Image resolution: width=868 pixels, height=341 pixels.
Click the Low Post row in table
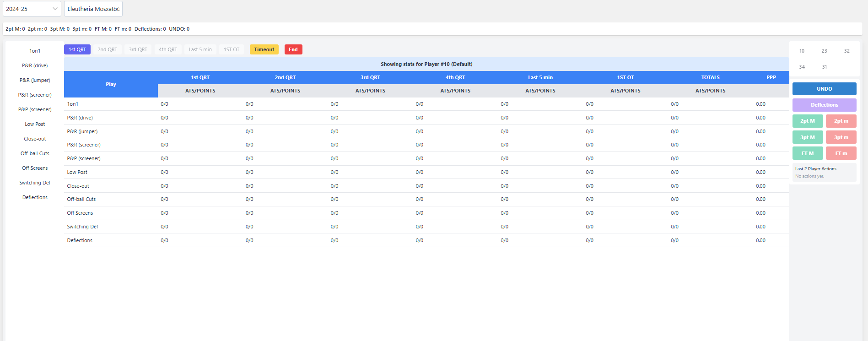(x=426, y=172)
